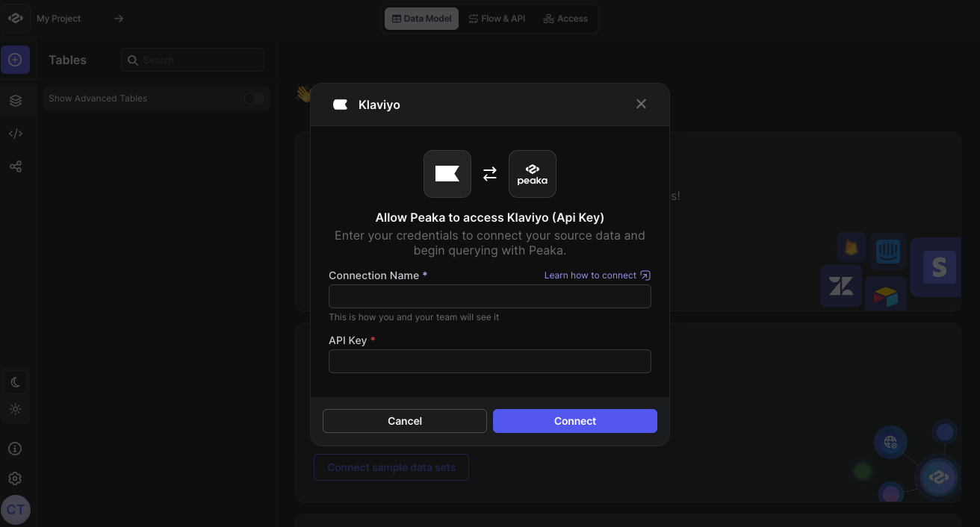Open the connected nodes icon in sidebar

tap(16, 166)
